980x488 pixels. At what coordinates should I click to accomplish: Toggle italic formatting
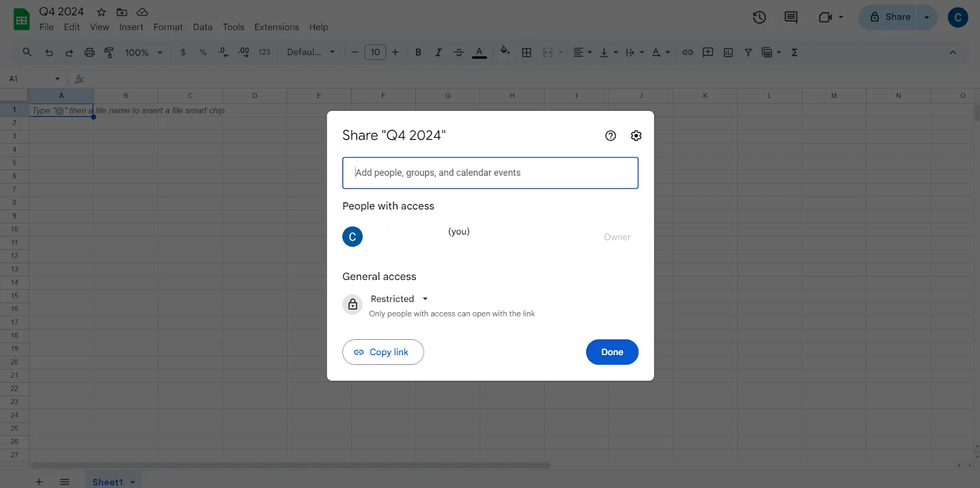439,53
